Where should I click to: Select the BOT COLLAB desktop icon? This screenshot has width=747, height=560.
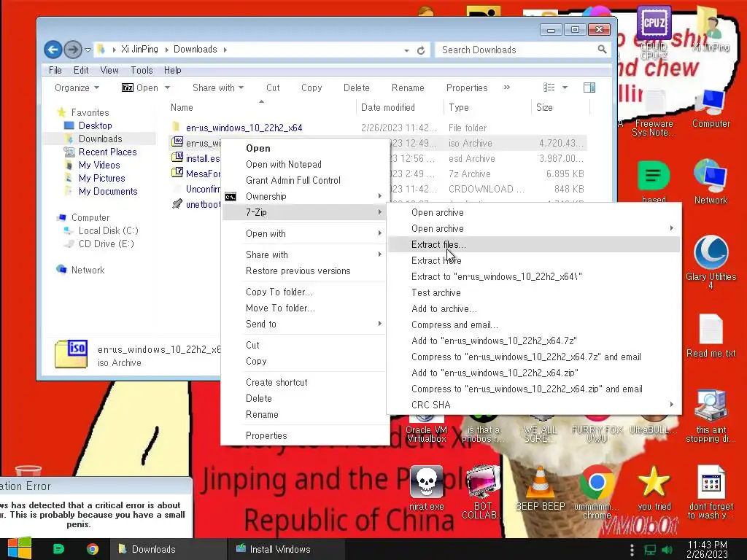pyautogui.click(x=482, y=492)
